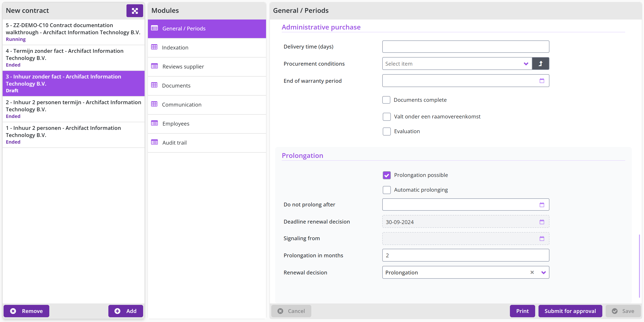Viewport: 644px width, 322px height.
Task: Click the Print button
Action: coord(522,311)
